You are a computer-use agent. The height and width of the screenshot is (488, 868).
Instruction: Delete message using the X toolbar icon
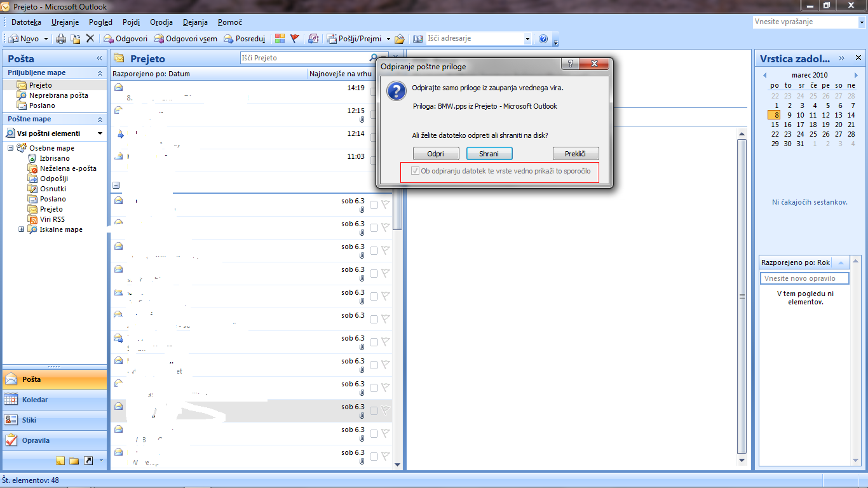[x=90, y=39]
